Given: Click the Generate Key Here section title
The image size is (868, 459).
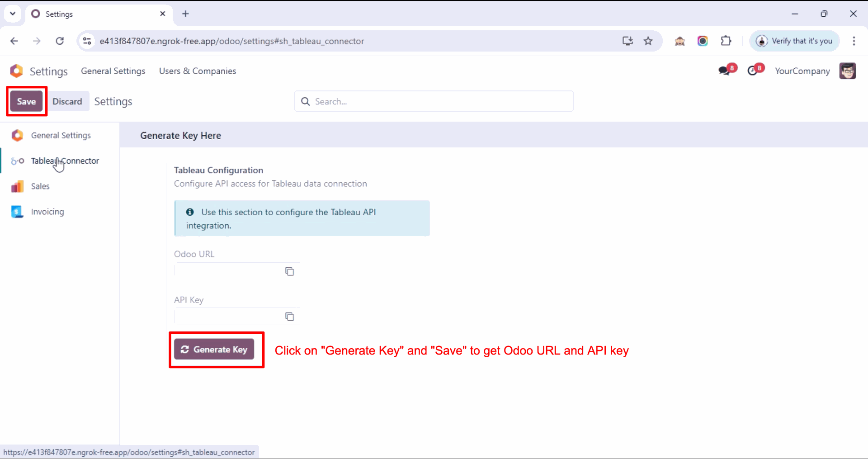Looking at the screenshot, I should pyautogui.click(x=180, y=136).
